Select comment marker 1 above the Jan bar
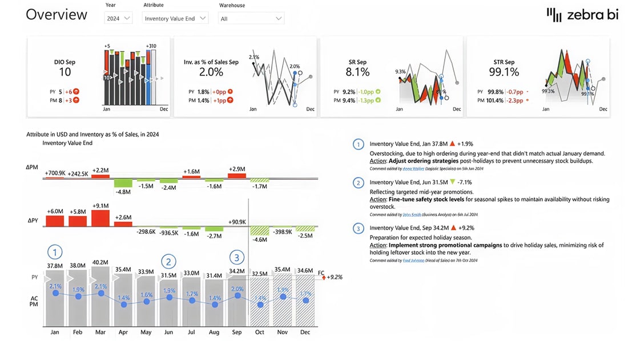 coord(55,251)
